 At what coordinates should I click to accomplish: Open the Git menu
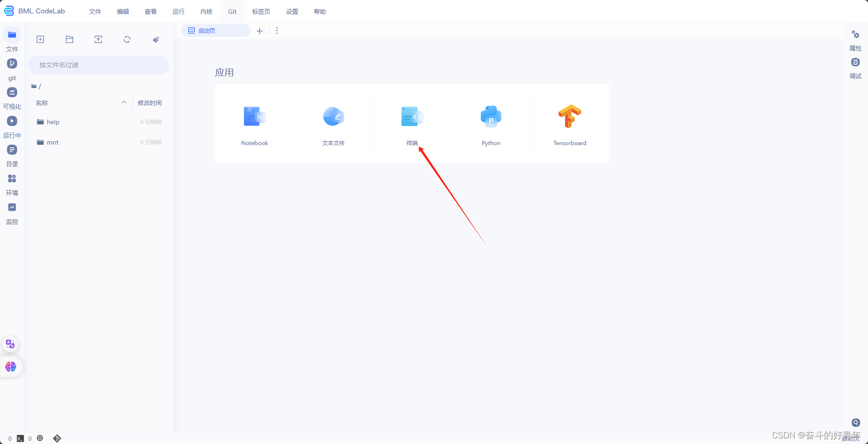232,12
